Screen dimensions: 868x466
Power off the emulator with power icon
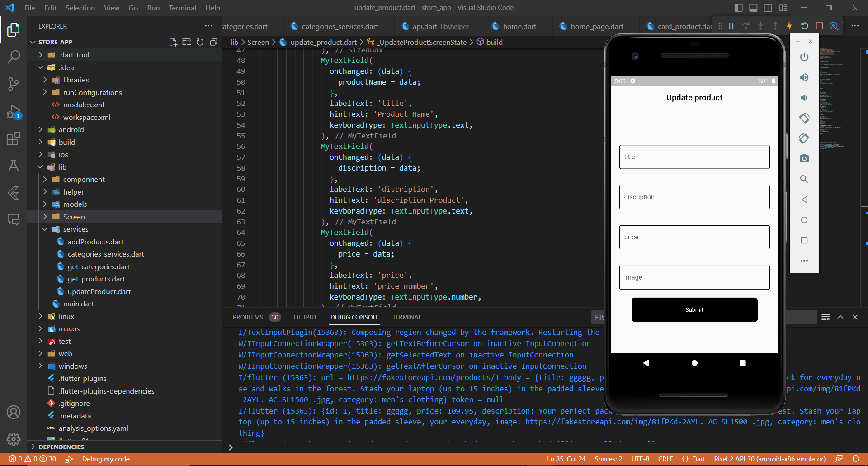click(804, 57)
